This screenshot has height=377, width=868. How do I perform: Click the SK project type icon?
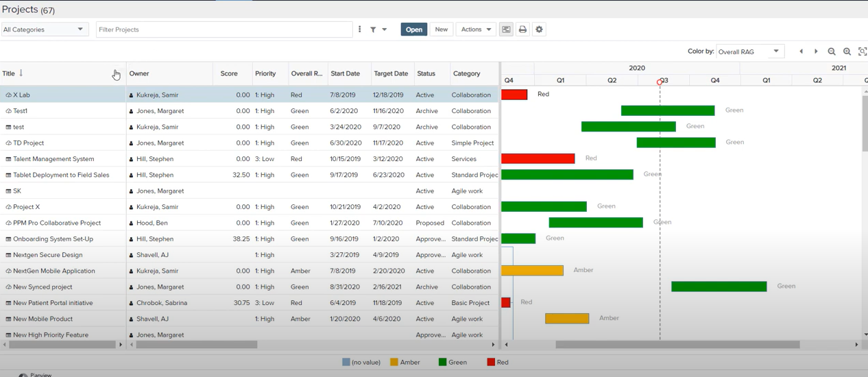[8, 191]
